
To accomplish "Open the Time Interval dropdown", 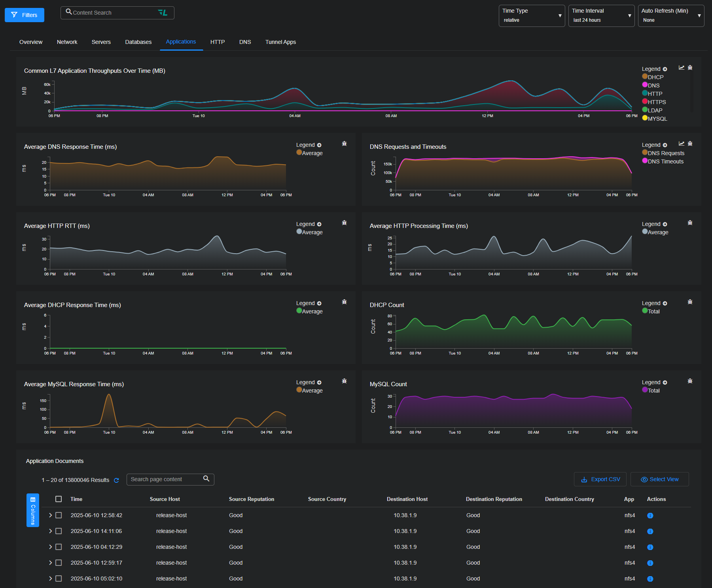I will (601, 16).
